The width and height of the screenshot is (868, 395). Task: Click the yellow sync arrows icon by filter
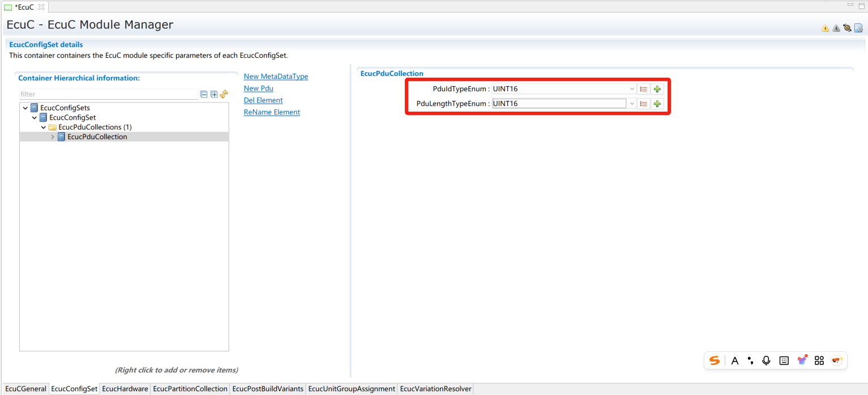tap(224, 94)
